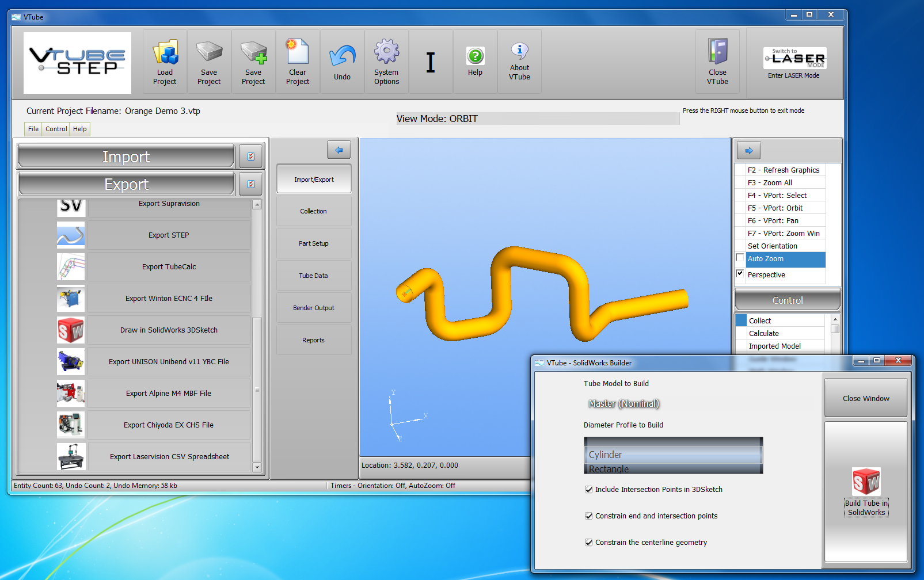Click SolidWorks icon beside Draw in 3DSketch
This screenshot has width=924, height=580.
(71, 330)
